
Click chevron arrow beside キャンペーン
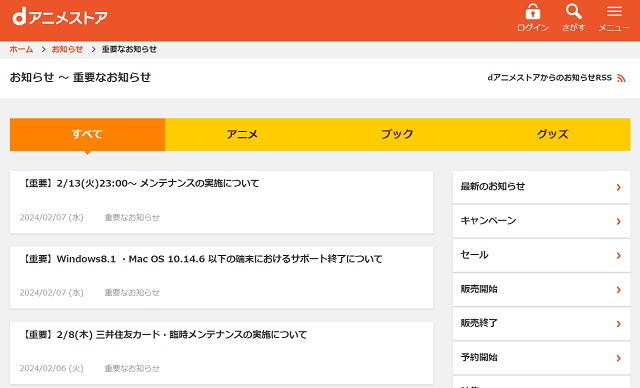tap(619, 222)
